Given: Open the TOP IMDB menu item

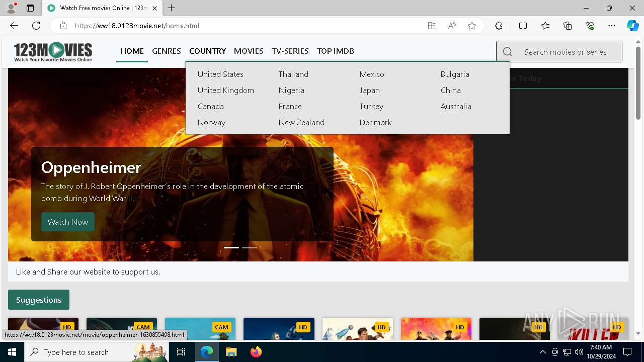Looking at the screenshot, I should pos(336,51).
